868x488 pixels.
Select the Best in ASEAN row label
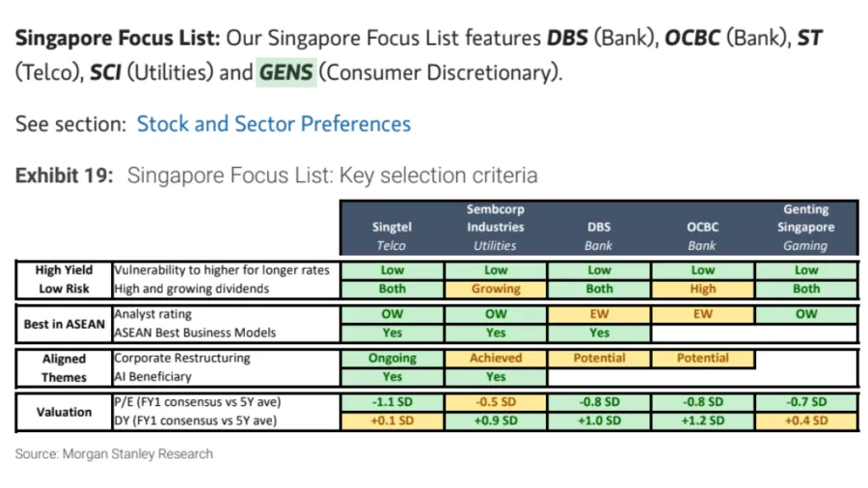pyautogui.click(x=64, y=324)
